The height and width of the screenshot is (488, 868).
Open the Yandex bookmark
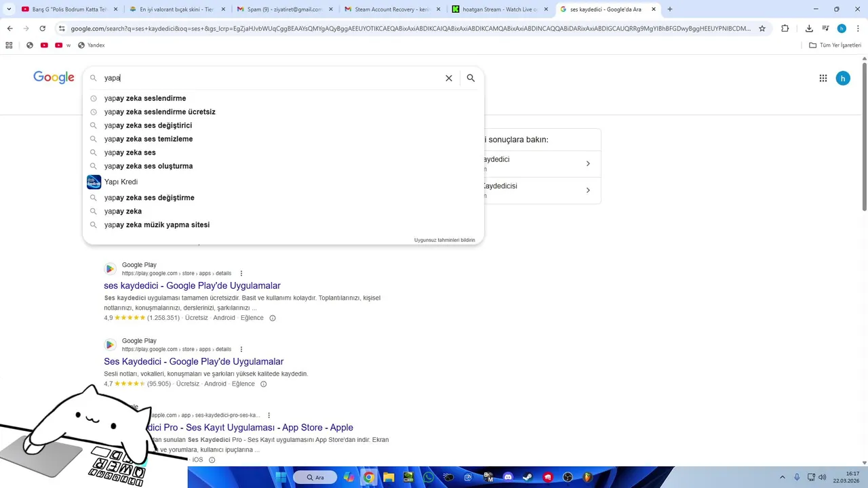pyautogui.click(x=91, y=45)
